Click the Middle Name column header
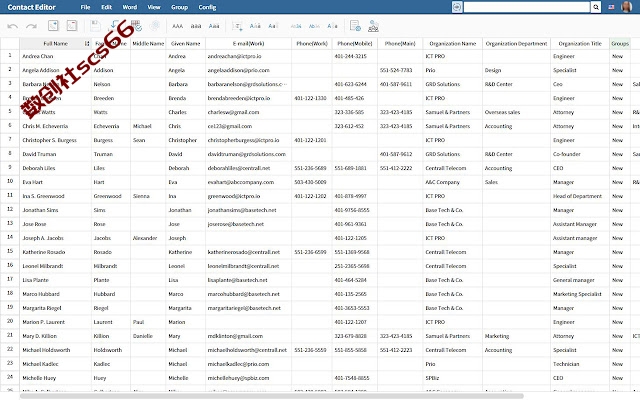Image resolution: width=640 pixels, height=400 pixels. point(148,44)
